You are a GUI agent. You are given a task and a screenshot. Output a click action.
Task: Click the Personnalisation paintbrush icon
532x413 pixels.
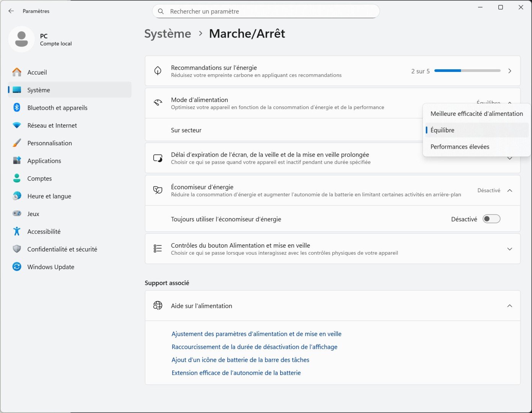click(17, 143)
